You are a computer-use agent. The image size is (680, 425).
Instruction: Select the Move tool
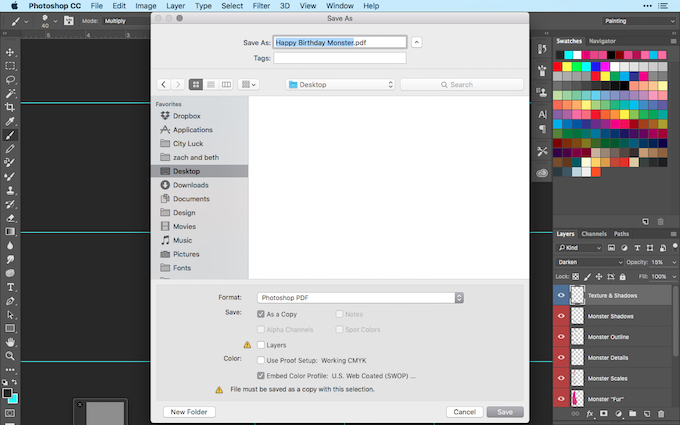tap(10, 52)
